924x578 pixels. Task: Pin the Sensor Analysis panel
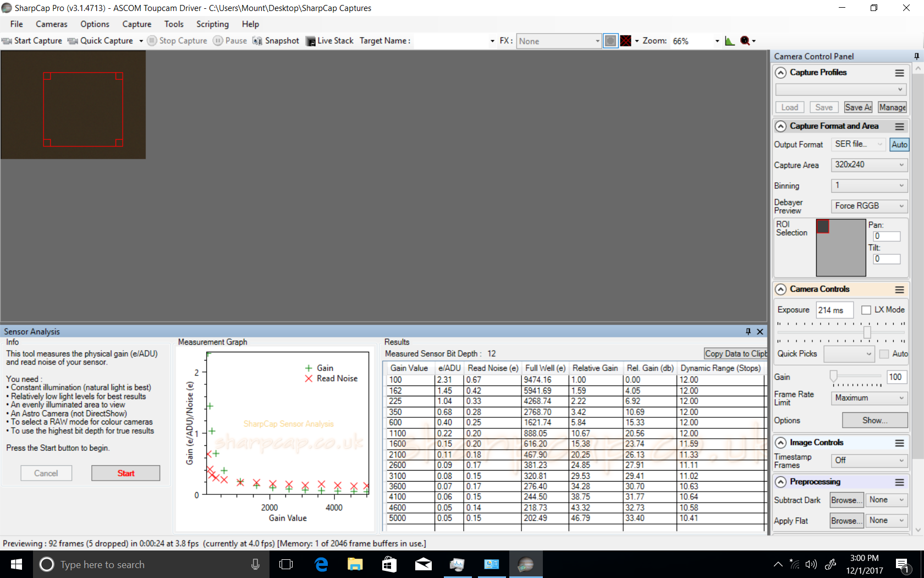click(x=748, y=331)
